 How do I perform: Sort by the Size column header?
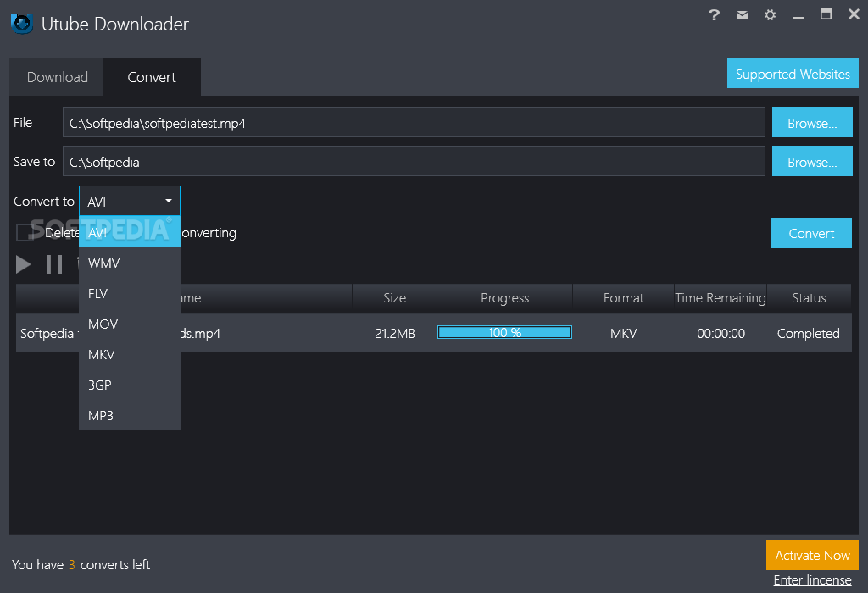pos(395,298)
